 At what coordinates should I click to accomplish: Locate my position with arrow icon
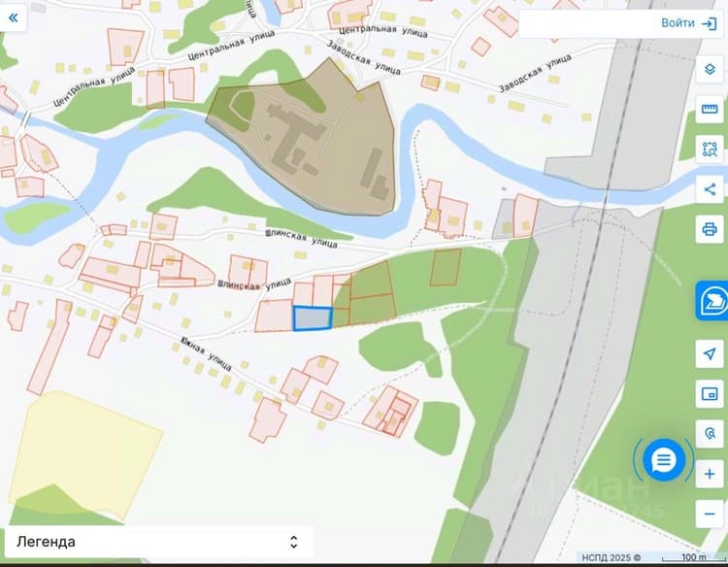(x=710, y=353)
